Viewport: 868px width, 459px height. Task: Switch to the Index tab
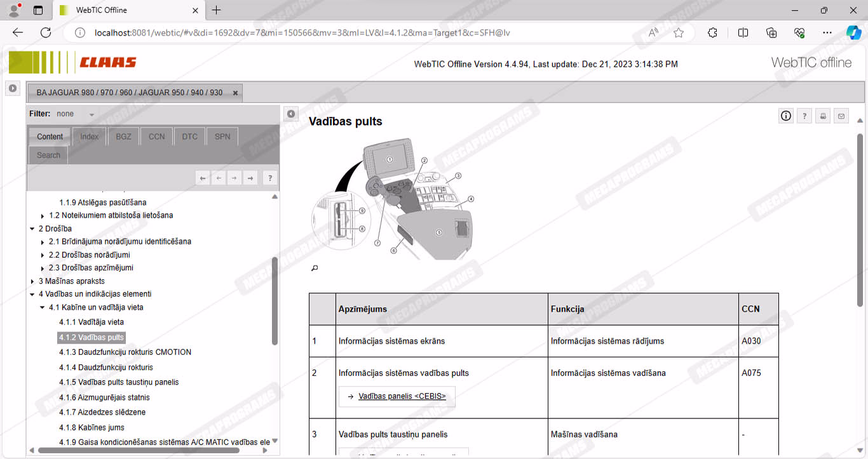(89, 136)
